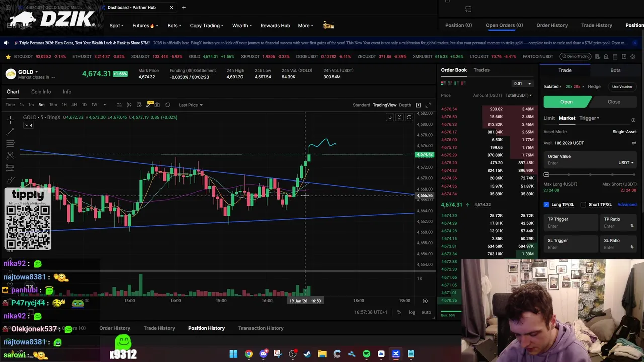The height and width of the screenshot is (362, 644).
Task: Select the Fibonacci lines drawing tool
Action: 10,144
